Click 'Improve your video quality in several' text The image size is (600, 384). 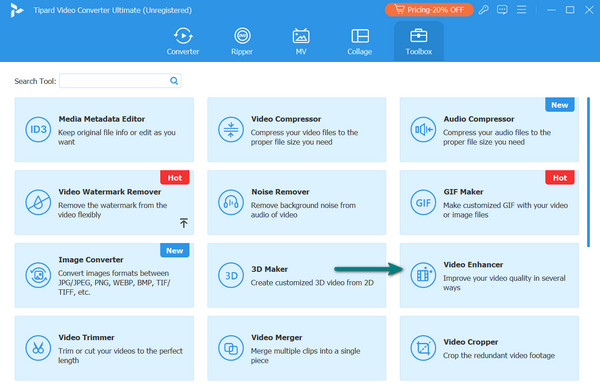click(x=504, y=278)
